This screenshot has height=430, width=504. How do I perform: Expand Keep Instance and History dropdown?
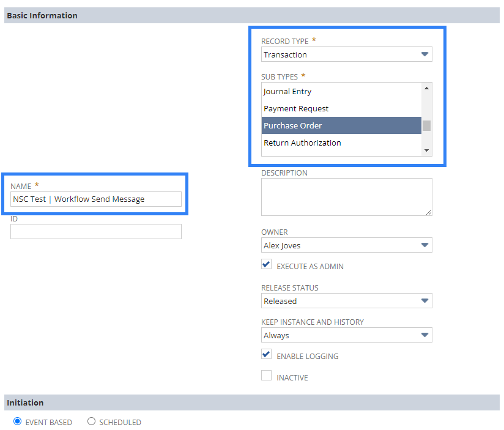346,335
